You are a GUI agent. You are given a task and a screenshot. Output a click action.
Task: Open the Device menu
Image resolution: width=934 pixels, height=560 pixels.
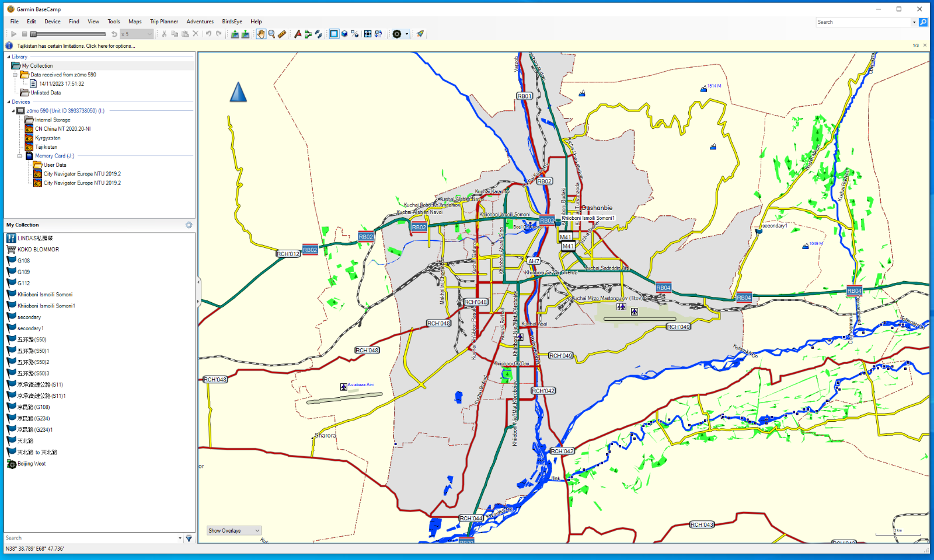(x=53, y=22)
